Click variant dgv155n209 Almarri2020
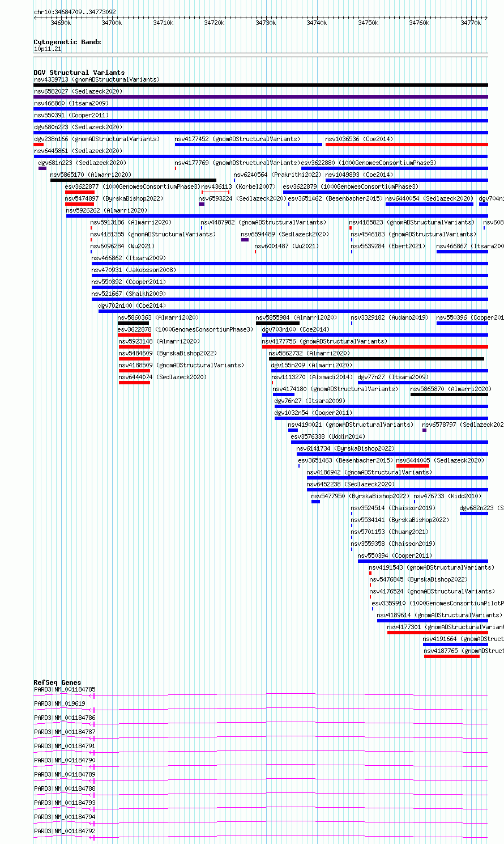504x844 pixels. [311, 365]
